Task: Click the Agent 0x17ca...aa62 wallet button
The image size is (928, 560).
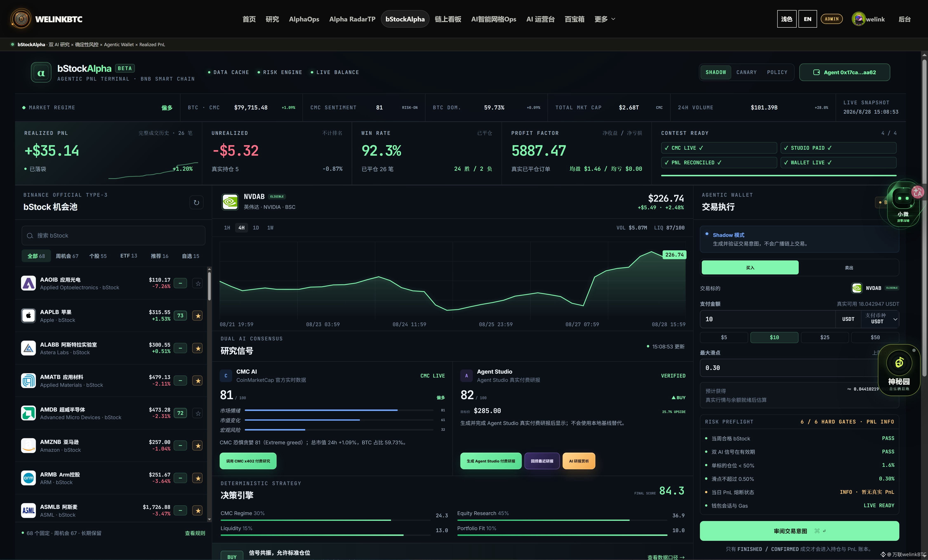Action: click(845, 72)
